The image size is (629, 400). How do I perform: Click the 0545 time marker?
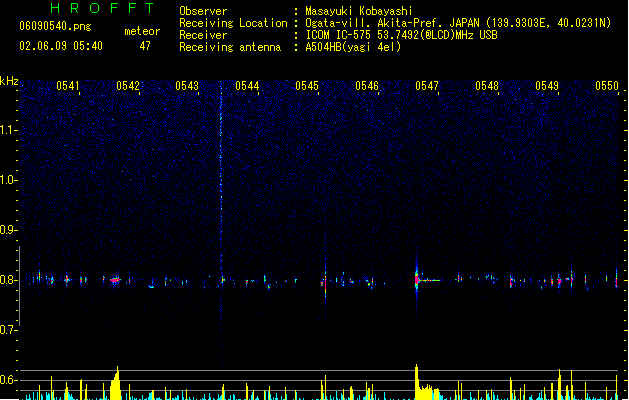(307, 86)
